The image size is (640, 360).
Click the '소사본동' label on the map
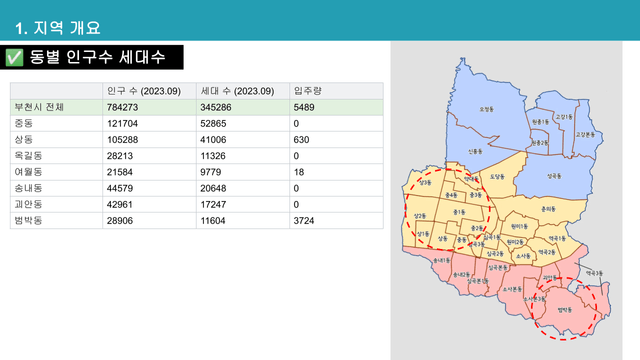[512, 289]
